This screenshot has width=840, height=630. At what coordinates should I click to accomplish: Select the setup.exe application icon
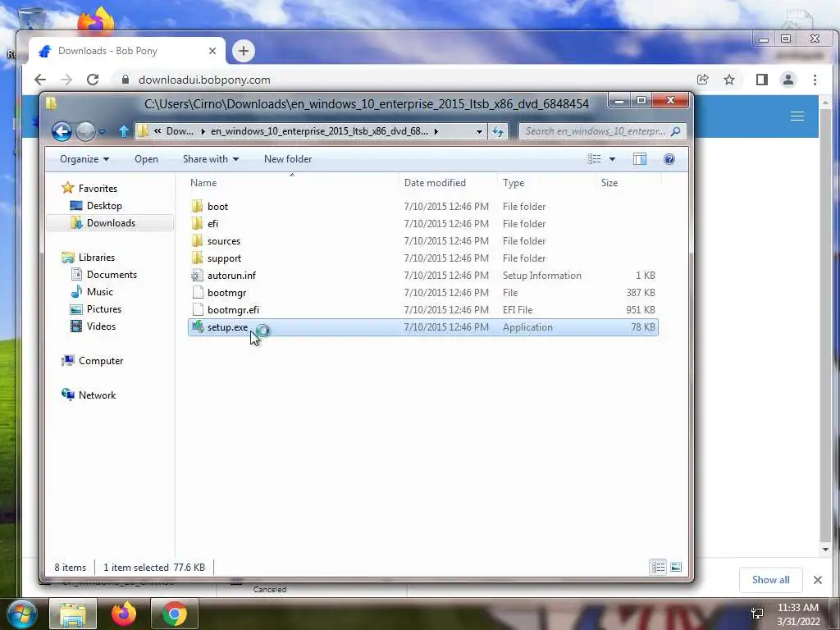[x=198, y=326]
